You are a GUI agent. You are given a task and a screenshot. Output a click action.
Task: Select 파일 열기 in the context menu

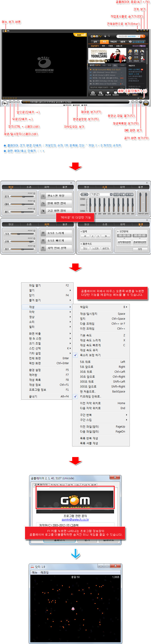point(47,285)
